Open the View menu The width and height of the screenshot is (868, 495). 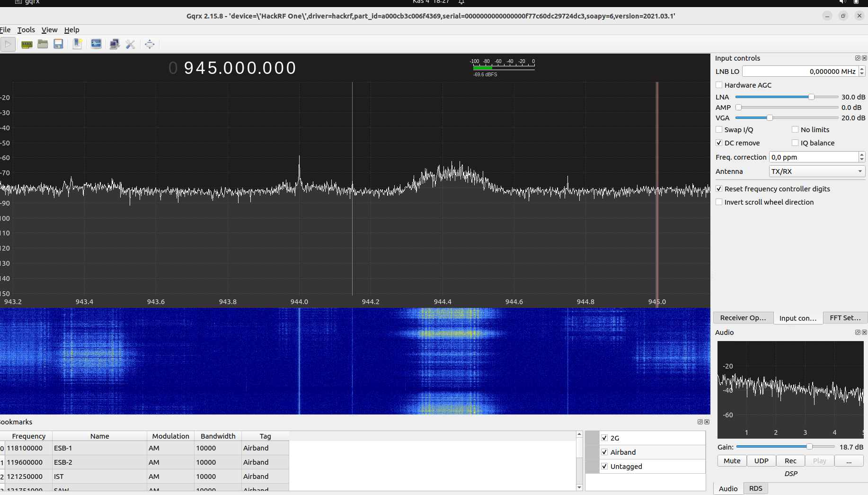[x=49, y=30]
